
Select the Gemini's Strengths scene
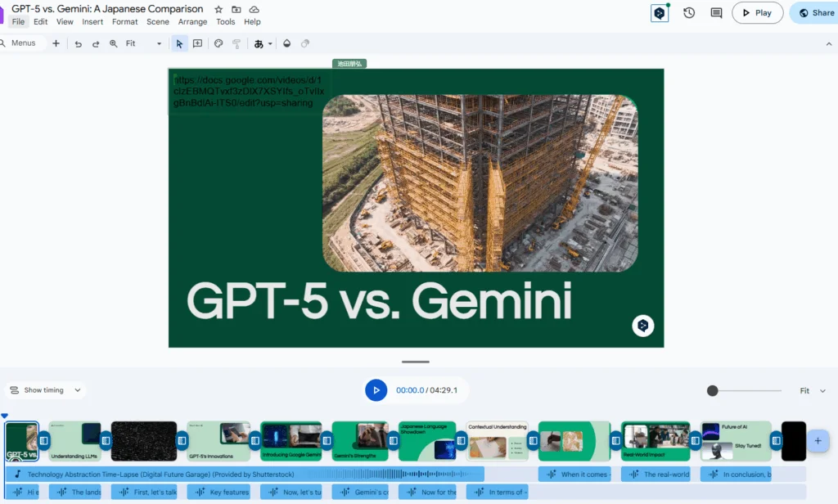click(360, 441)
